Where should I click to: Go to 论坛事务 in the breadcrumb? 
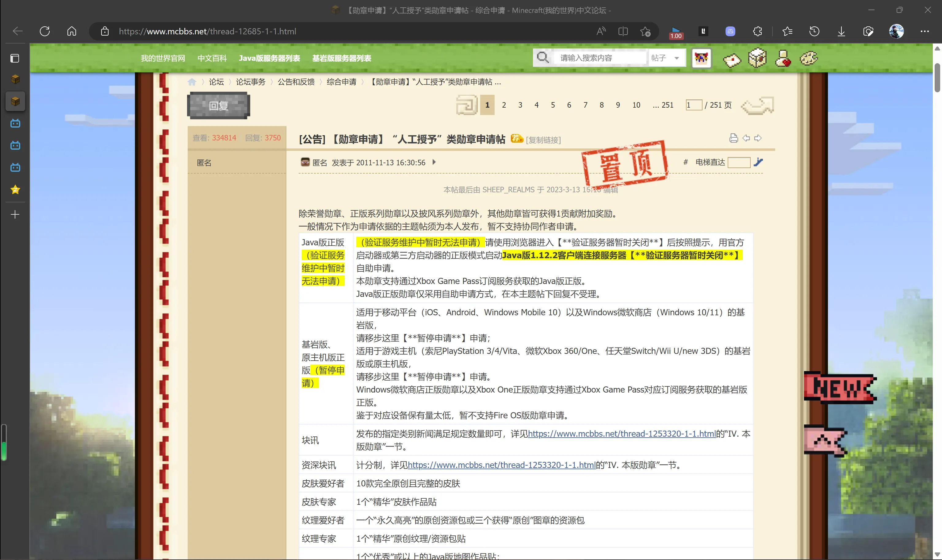point(251,82)
